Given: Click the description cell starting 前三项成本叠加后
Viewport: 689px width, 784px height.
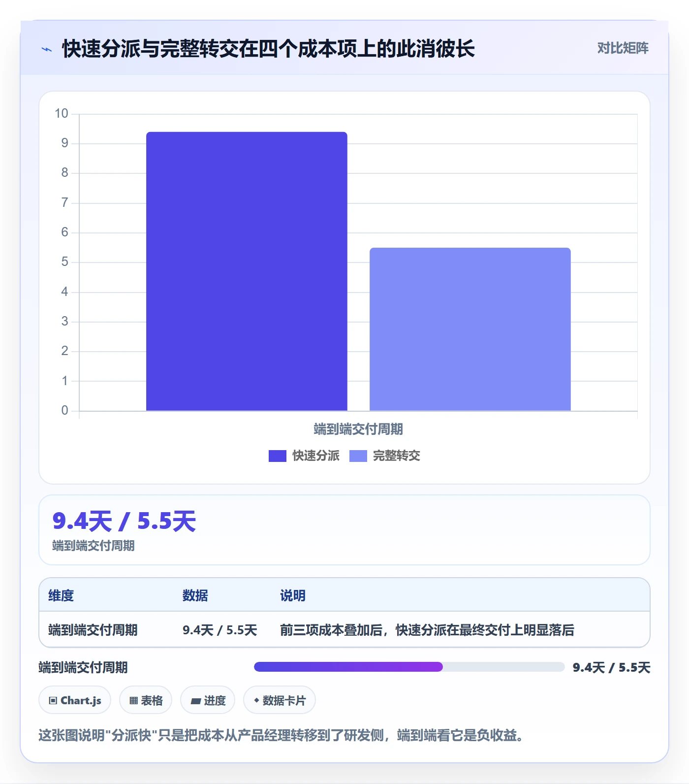Looking at the screenshot, I should [x=427, y=630].
